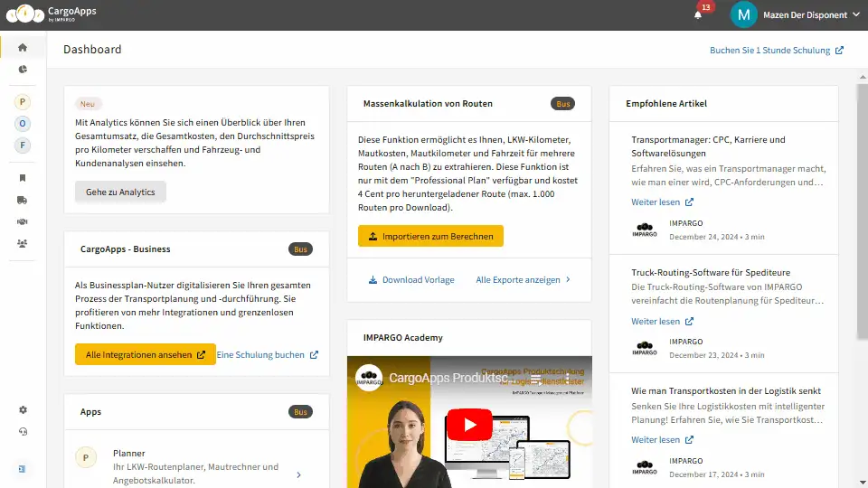
Task: Open the Home dashboard sidebar icon
Action: click(x=22, y=48)
